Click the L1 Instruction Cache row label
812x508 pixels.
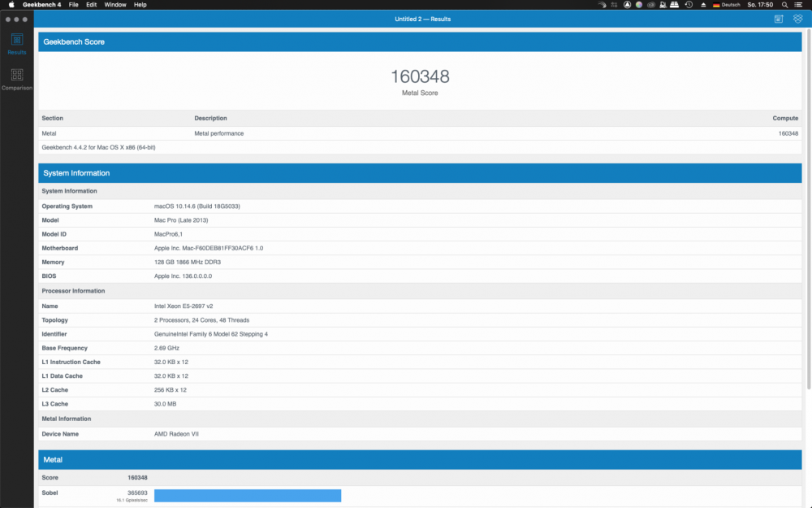coord(71,363)
